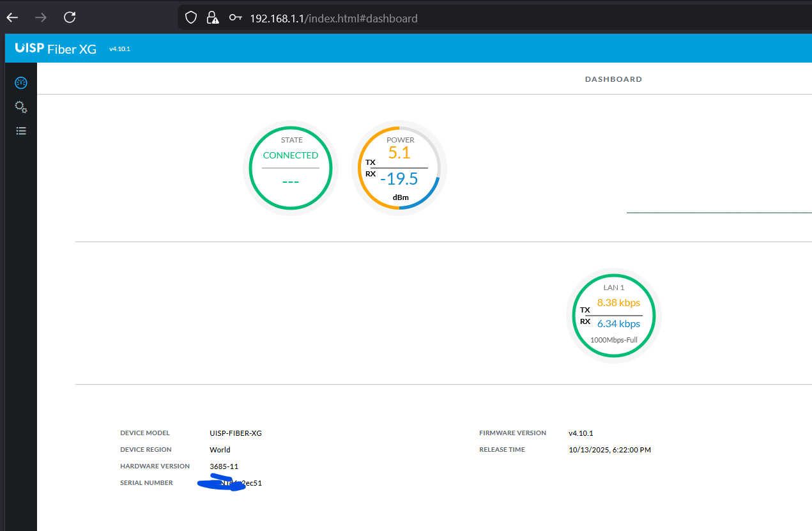Open the list icon in sidebar

[x=21, y=131]
